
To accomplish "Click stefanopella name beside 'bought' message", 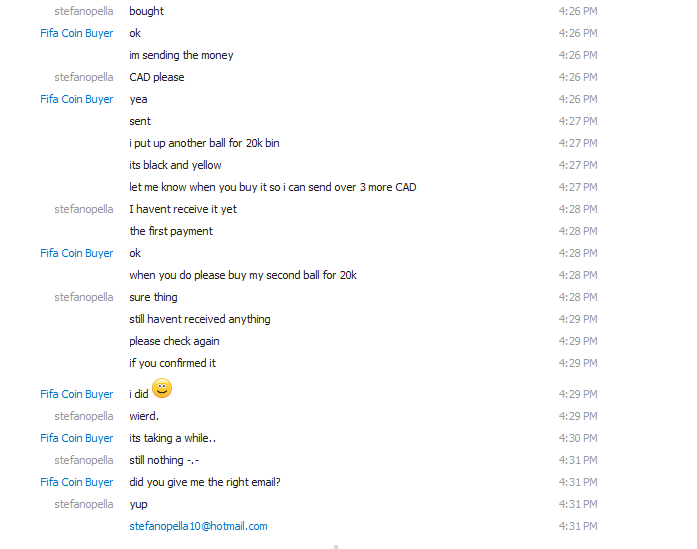I will [x=84, y=11].
